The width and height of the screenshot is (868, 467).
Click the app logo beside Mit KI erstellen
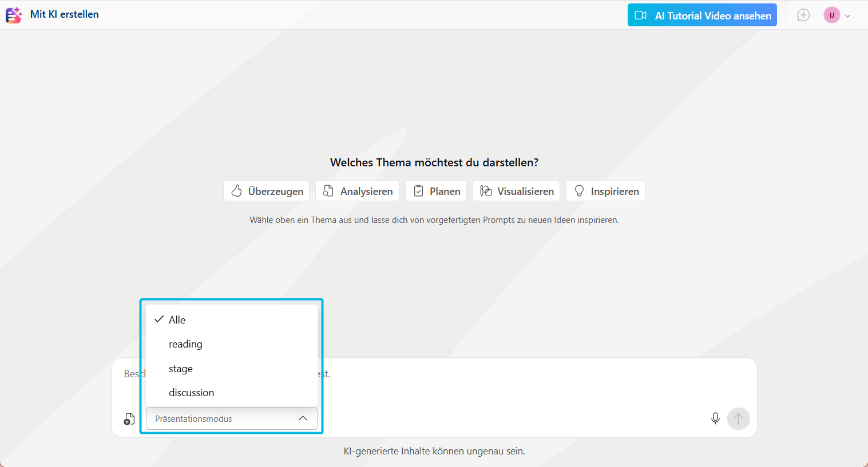tap(14, 15)
